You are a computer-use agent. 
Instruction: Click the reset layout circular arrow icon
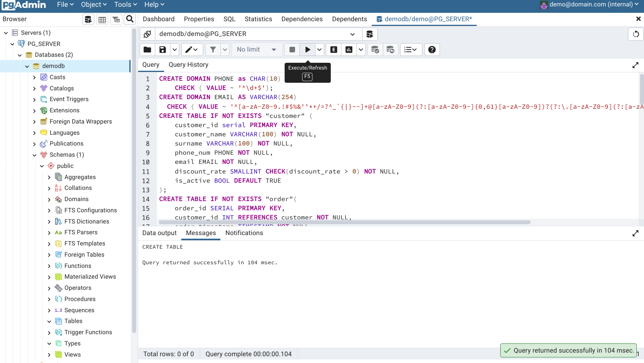(636, 34)
